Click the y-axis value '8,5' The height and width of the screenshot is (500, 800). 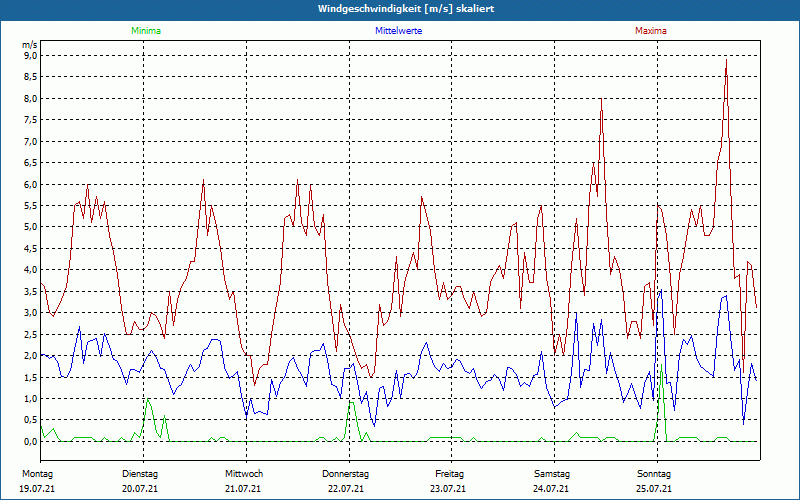point(31,77)
